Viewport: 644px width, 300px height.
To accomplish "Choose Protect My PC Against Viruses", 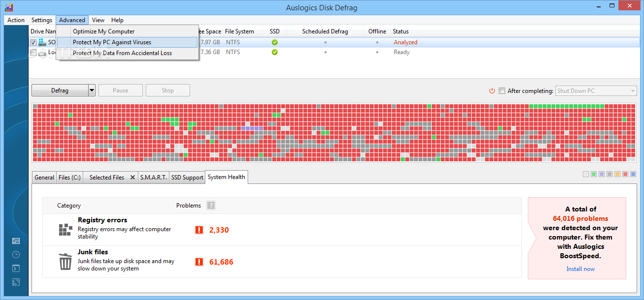I will 128,42.
